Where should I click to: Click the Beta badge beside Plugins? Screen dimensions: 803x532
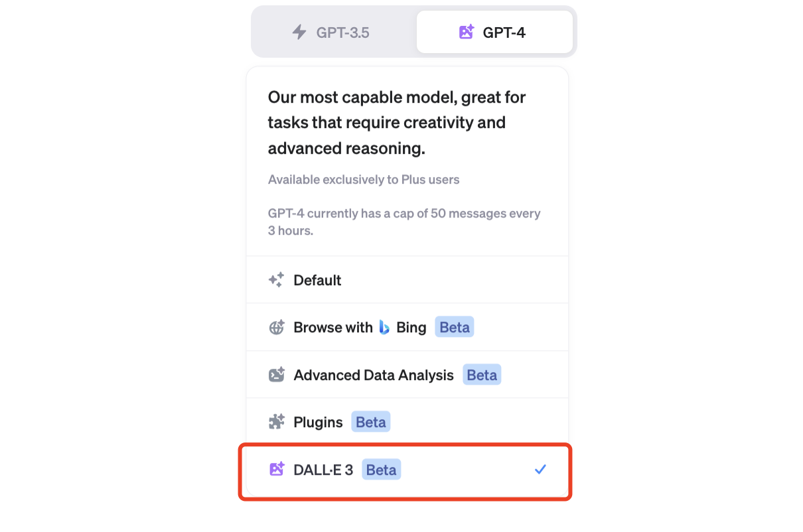click(371, 422)
